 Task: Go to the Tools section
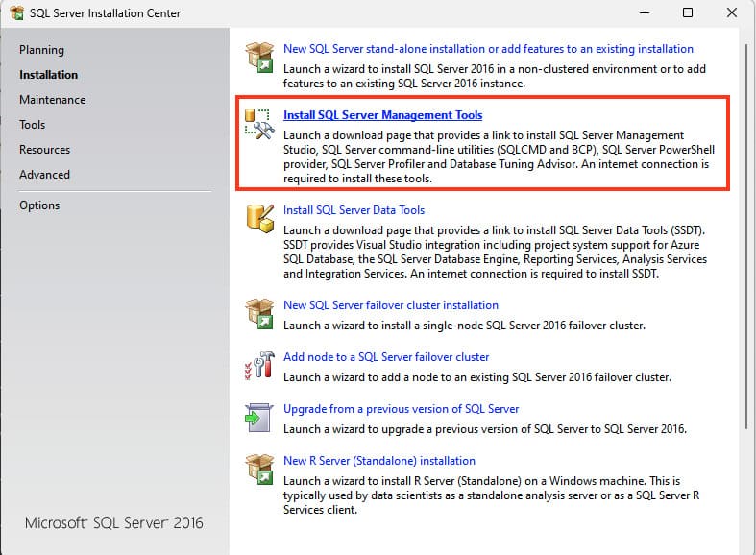(x=32, y=125)
